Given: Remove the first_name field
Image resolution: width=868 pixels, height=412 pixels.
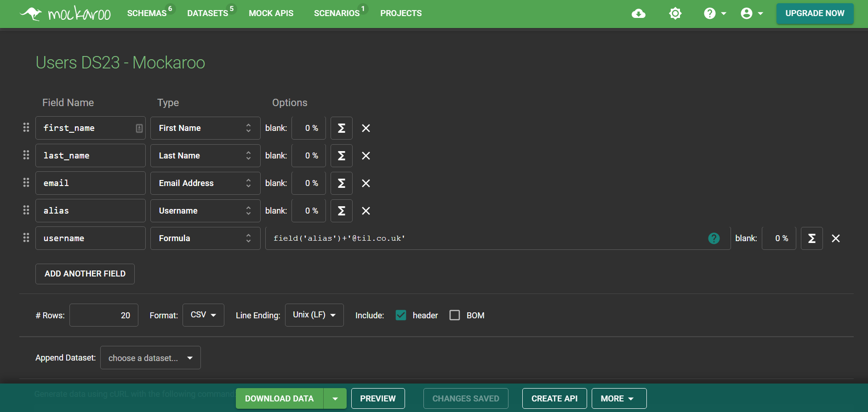Looking at the screenshot, I should click(366, 128).
